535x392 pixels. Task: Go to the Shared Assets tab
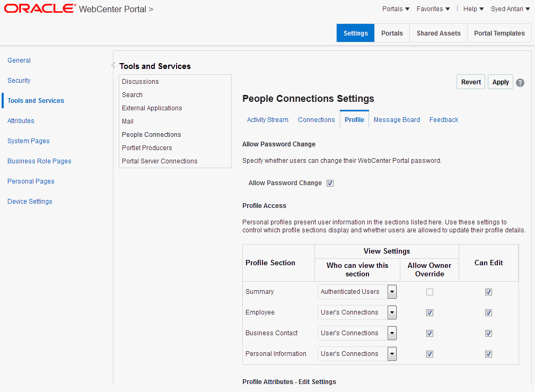[438, 33]
